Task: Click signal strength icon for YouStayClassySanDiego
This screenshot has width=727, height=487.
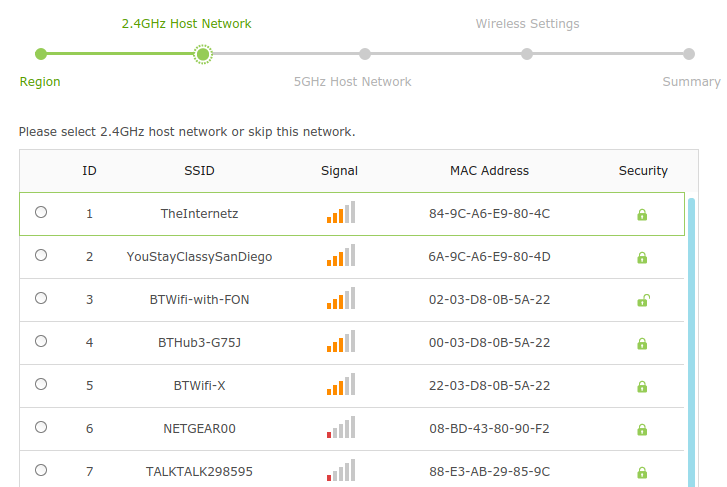Action: pos(341,255)
